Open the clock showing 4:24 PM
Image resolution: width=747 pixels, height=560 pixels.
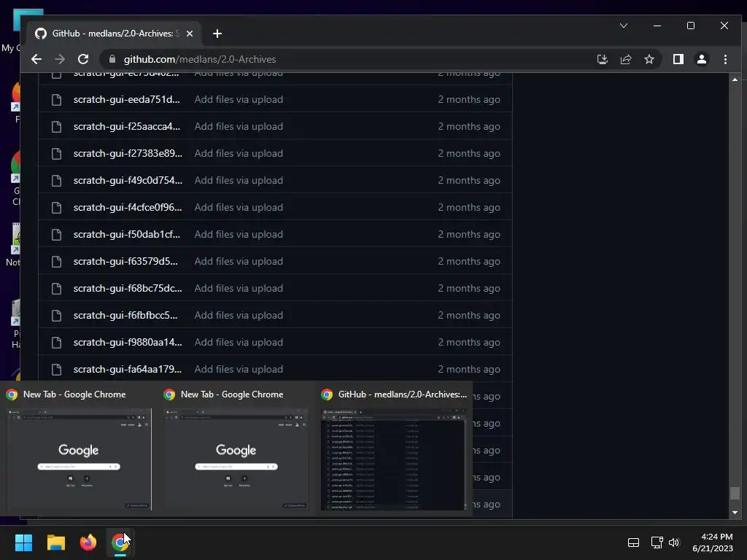tap(713, 542)
